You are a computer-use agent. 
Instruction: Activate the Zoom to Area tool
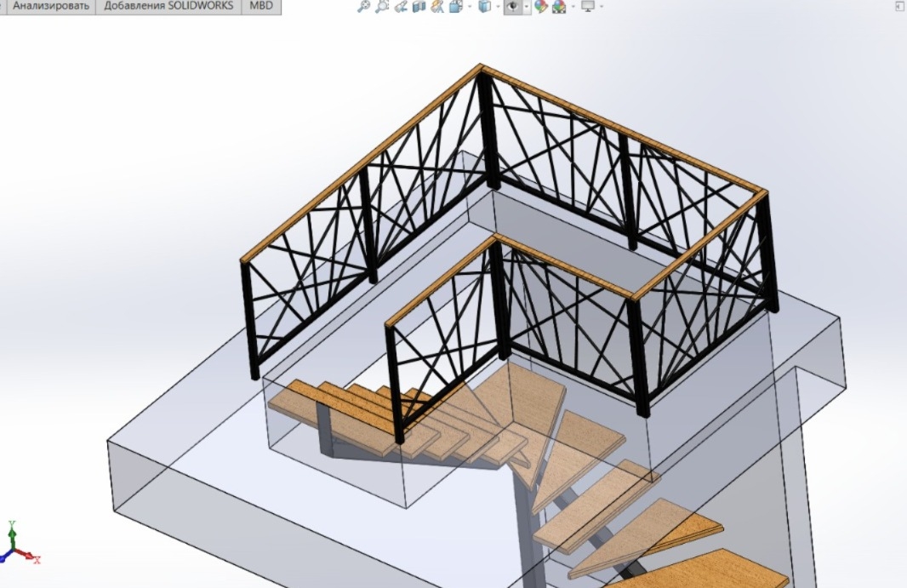(x=382, y=7)
